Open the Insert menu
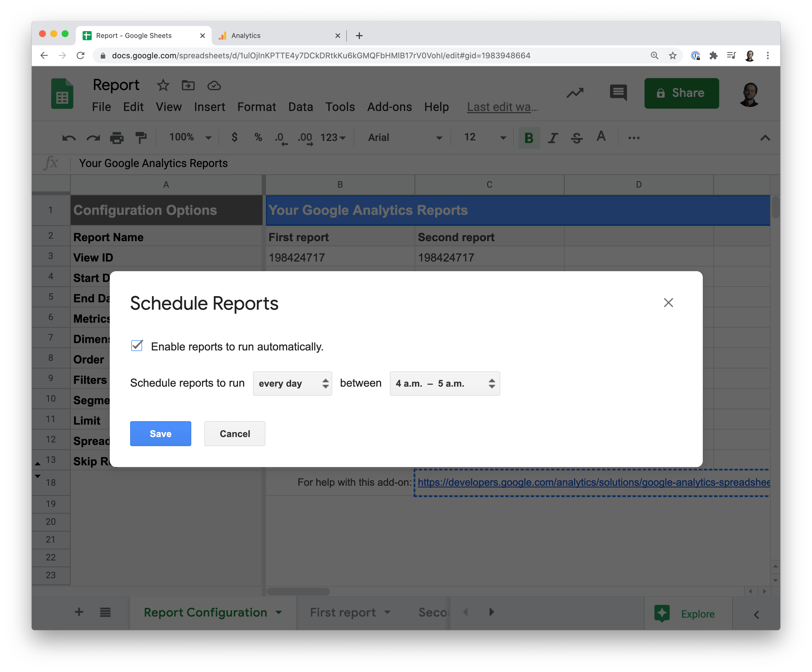Screen dimensions: 812x672 tap(210, 107)
